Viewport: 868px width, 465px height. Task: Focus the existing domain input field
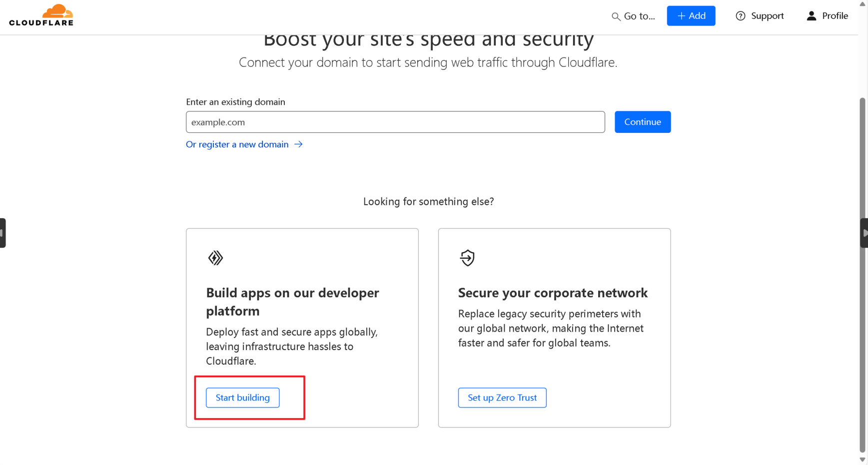click(395, 122)
